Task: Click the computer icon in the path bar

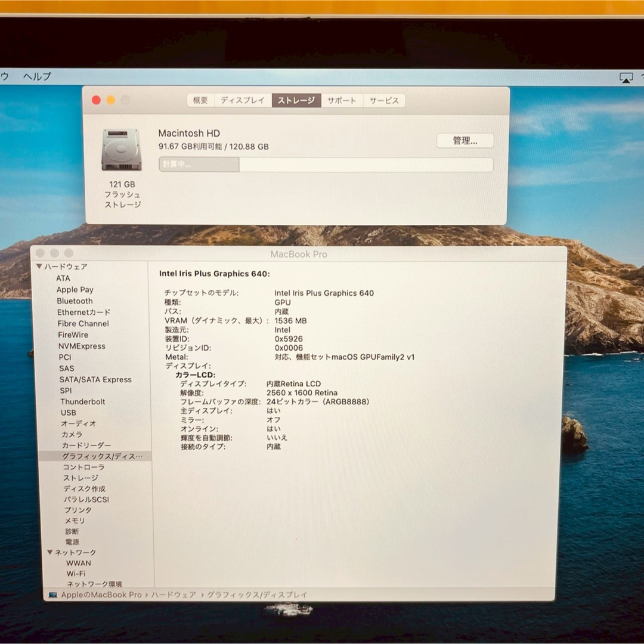Action: point(53,595)
